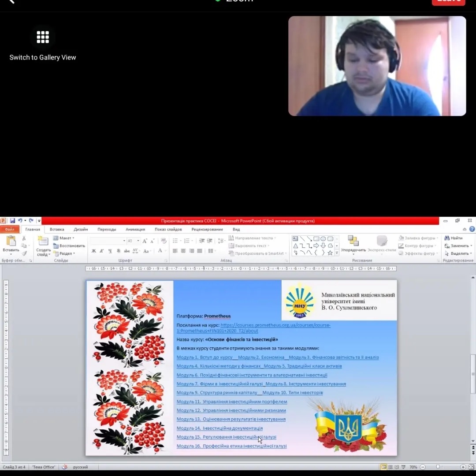Select the rectangle shape in shapes gallery
Screen dimensions: 476x476
tap(316, 239)
